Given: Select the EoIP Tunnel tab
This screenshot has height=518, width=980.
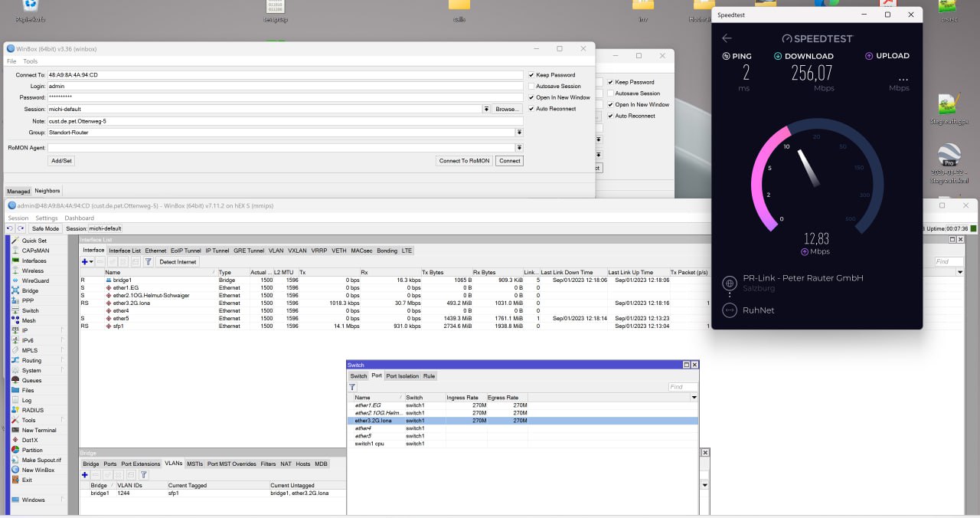Looking at the screenshot, I should click(x=185, y=251).
